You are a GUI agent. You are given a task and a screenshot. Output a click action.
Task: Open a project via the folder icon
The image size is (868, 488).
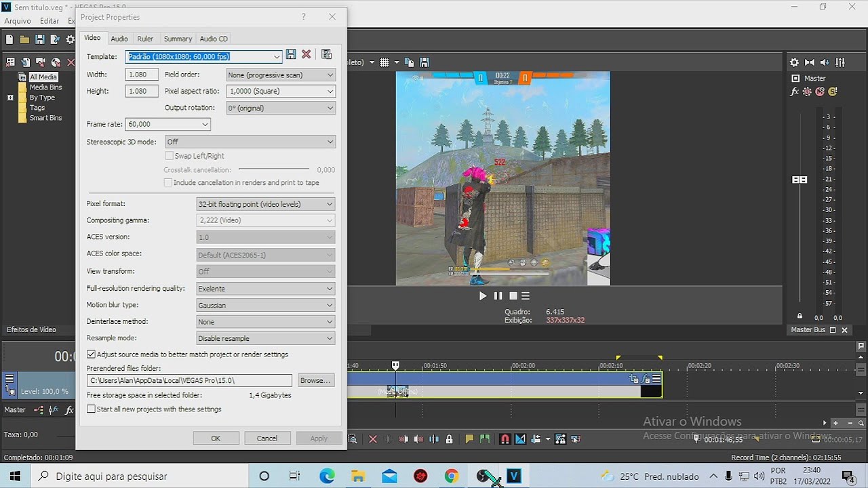point(24,40)
